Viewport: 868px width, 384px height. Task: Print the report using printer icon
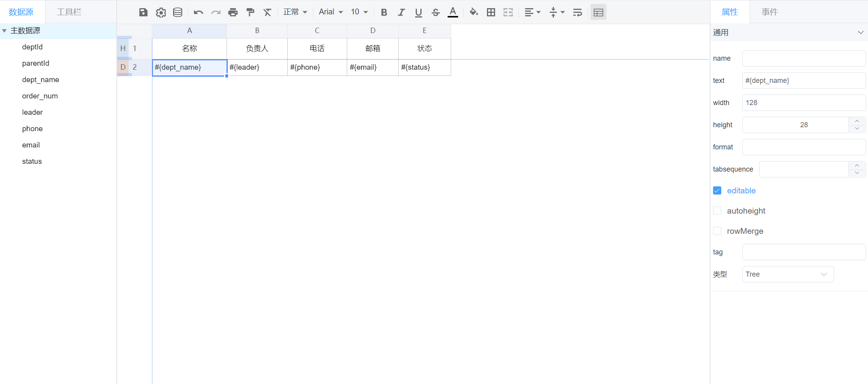[233, 12]
